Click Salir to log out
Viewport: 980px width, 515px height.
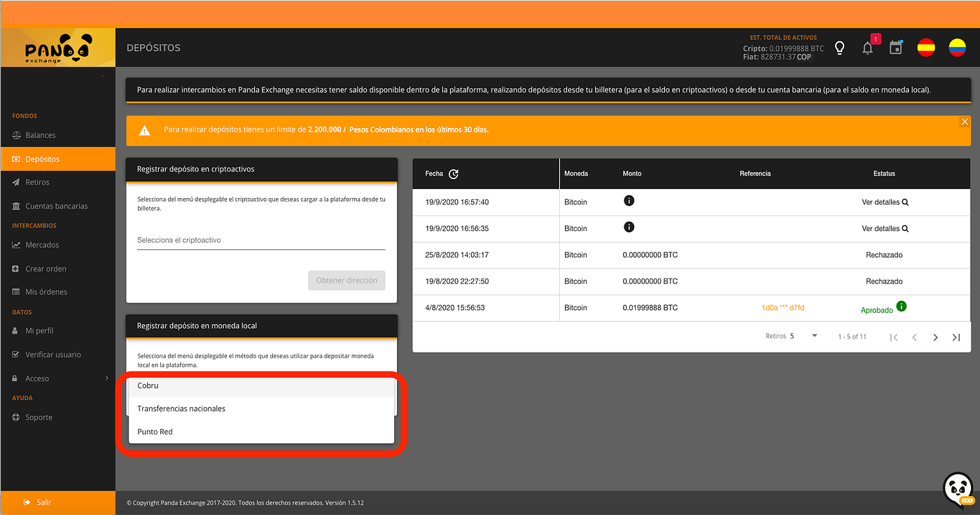(57, 502)
